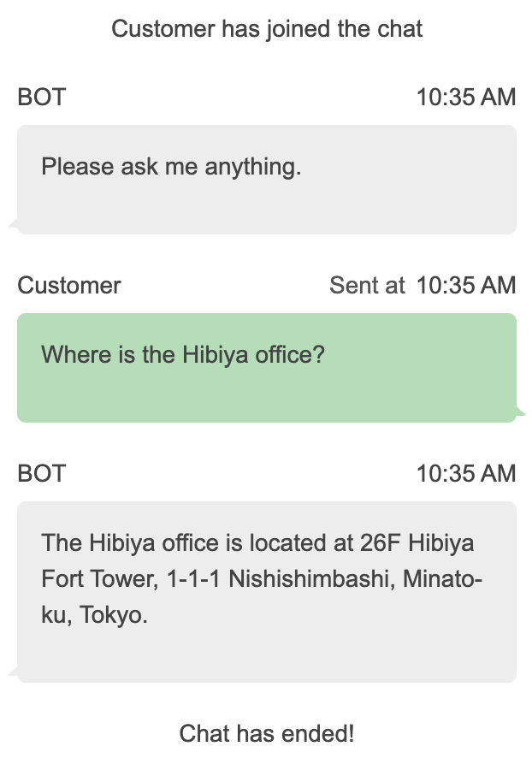This screenshot has height=770, width=532.
Task: Click the Customer message's 10:35 AM timestamp
Action: (466, 286)
